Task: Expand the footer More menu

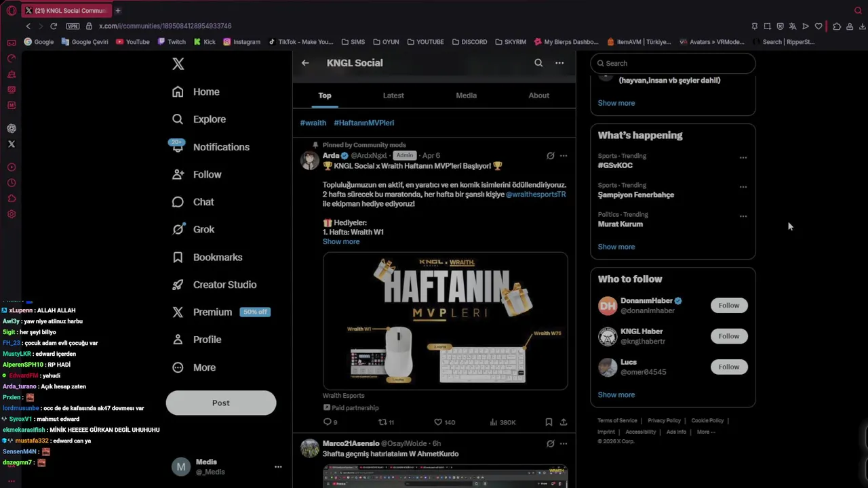Action: (x=705, y=432)
